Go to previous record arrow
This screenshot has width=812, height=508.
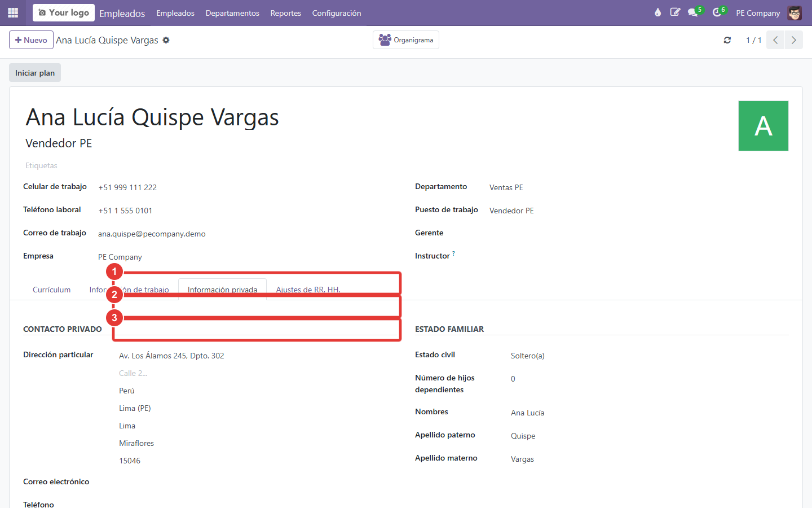click(775, 40)
